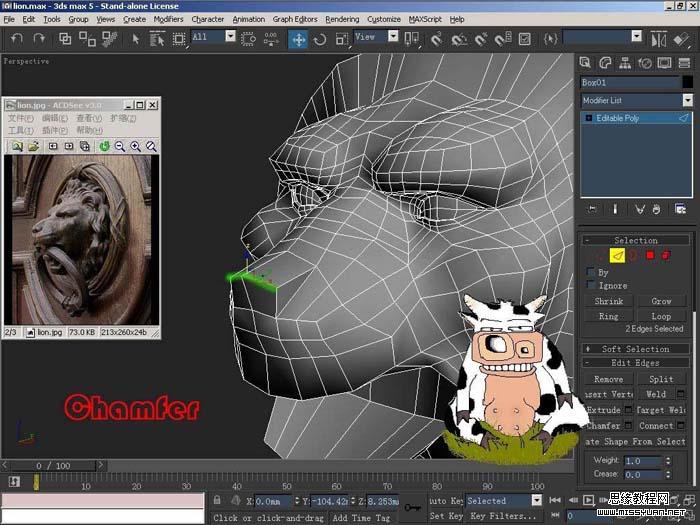Viewport: 700px width, 525px height.
Task: Toggle the Spinner Snap icon
Action: tap(503, 39)
